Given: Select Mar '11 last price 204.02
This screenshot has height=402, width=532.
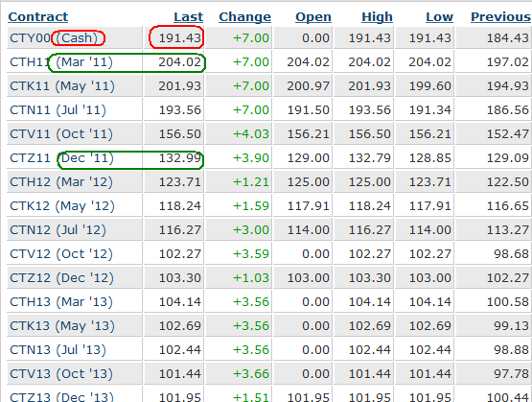Looking at the screenshot, I should point(180,62).
